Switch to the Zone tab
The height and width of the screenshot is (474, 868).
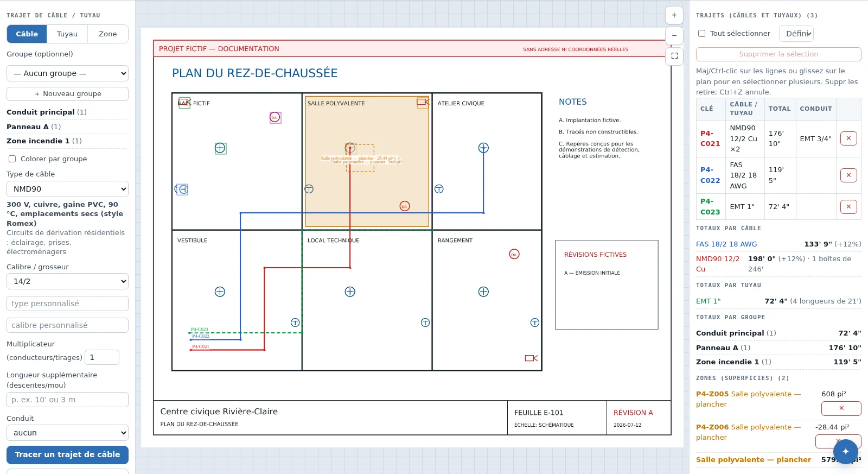pyautogui.click(x=108, y=34)
